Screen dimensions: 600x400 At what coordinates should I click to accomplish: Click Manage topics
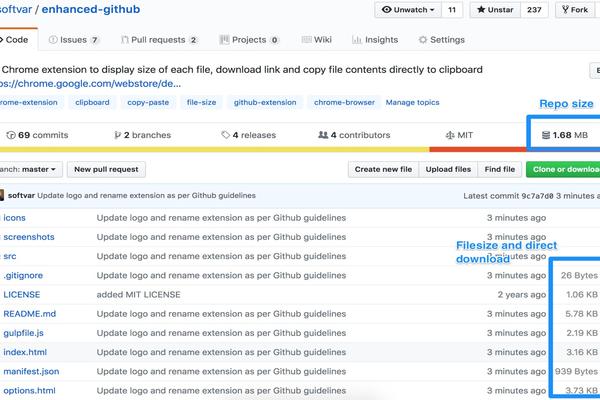pos(412,103)
